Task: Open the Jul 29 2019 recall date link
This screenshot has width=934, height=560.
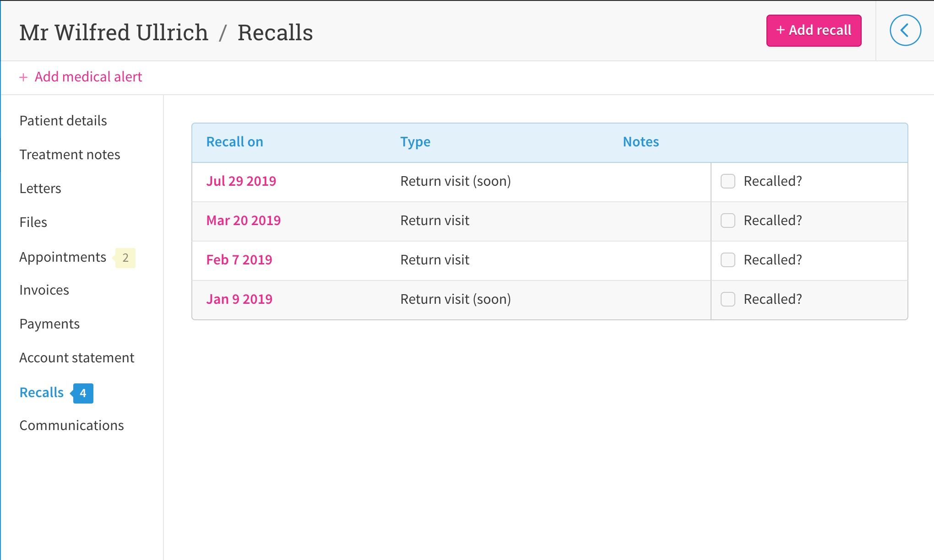Action: click(241, 181)
